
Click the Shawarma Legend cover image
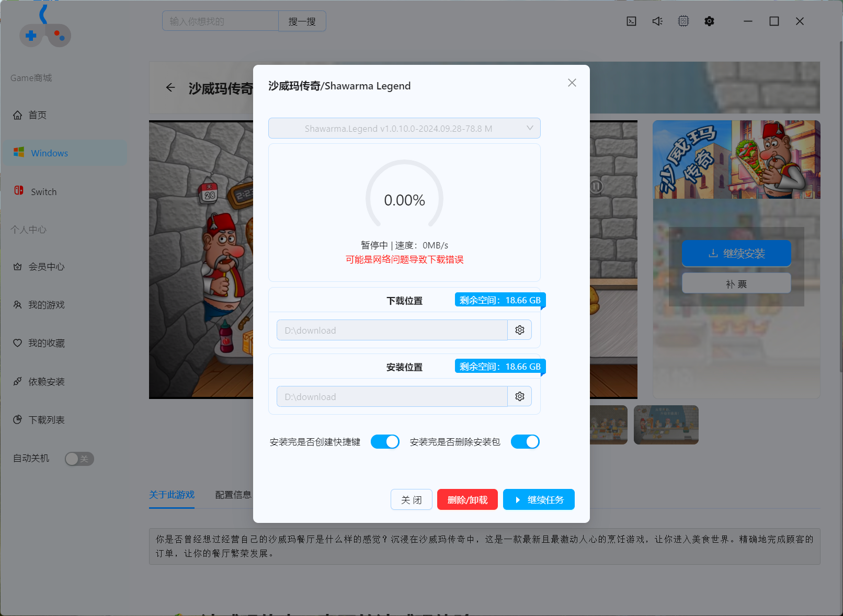pos(736,159)
